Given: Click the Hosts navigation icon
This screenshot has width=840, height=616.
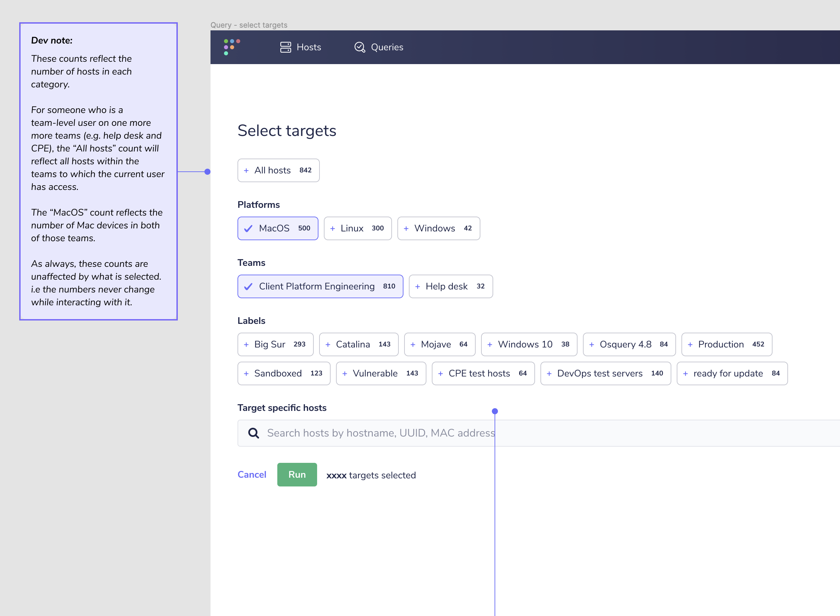Looking at the screenshot, I should (x=285, y=47).
